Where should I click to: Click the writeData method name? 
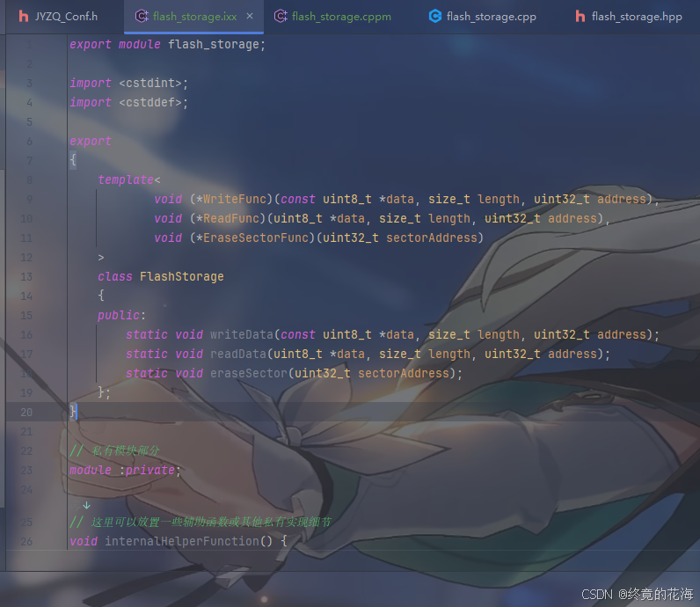pos(242,334)
